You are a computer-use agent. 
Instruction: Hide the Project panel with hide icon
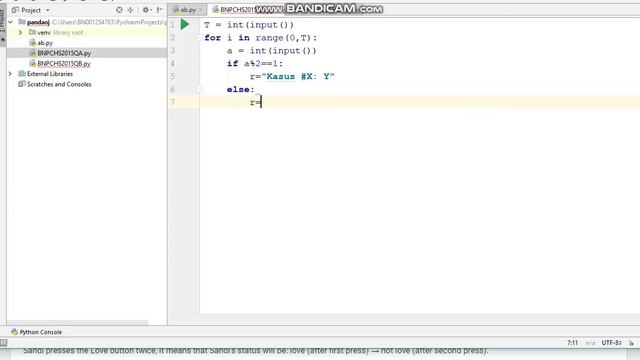[x=160, y=10]
